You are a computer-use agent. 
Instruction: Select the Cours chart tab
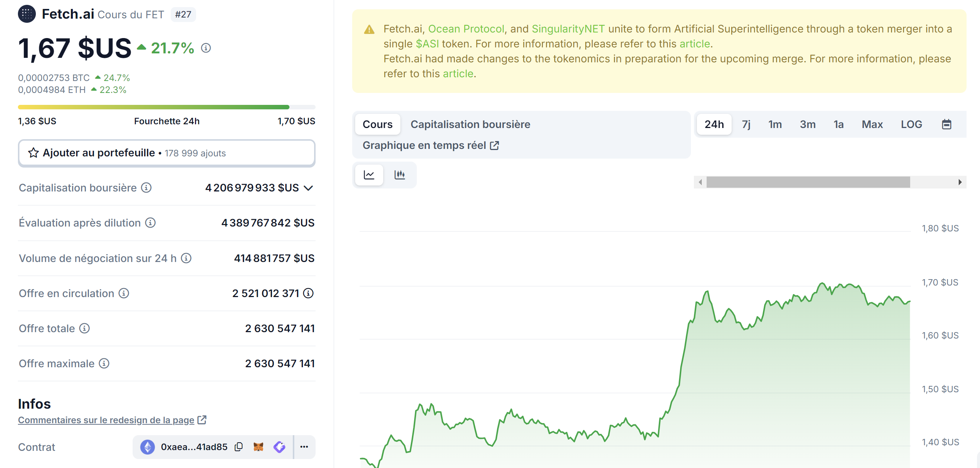(377, 124)
